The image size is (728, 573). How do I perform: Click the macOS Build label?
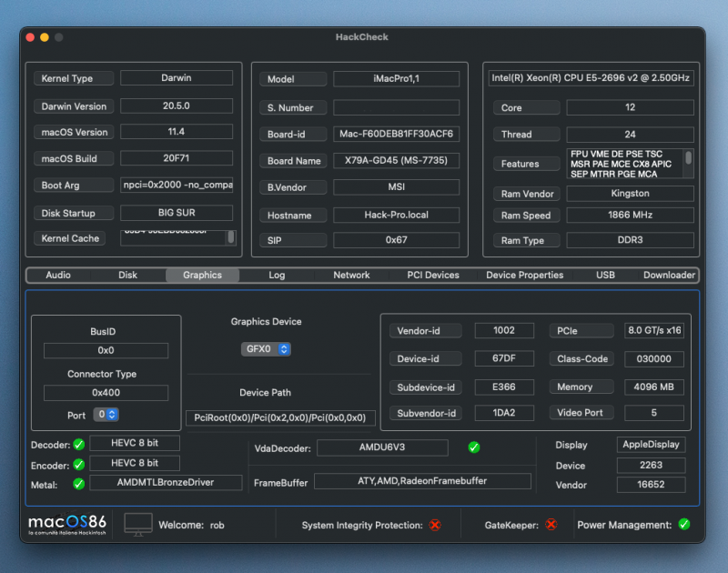74,158
